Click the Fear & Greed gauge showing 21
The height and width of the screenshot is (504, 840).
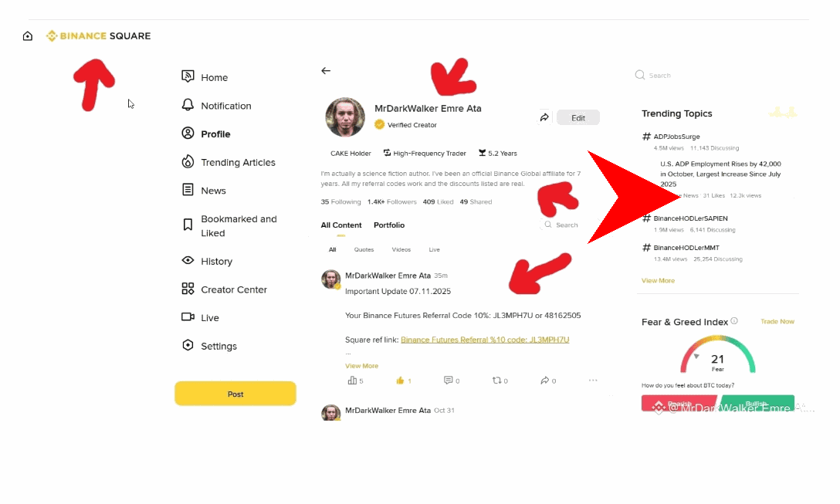(x=717, y=354)
